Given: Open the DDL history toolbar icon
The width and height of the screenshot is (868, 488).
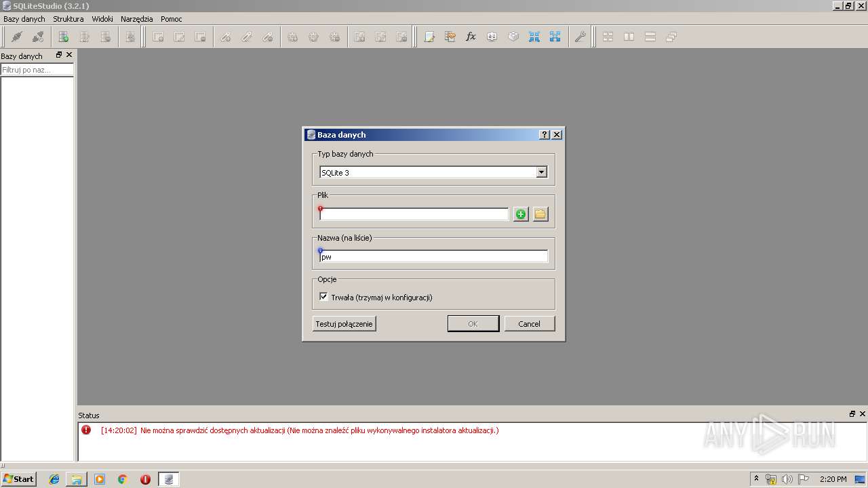Looking at the screenshot, I should [450, 37].
